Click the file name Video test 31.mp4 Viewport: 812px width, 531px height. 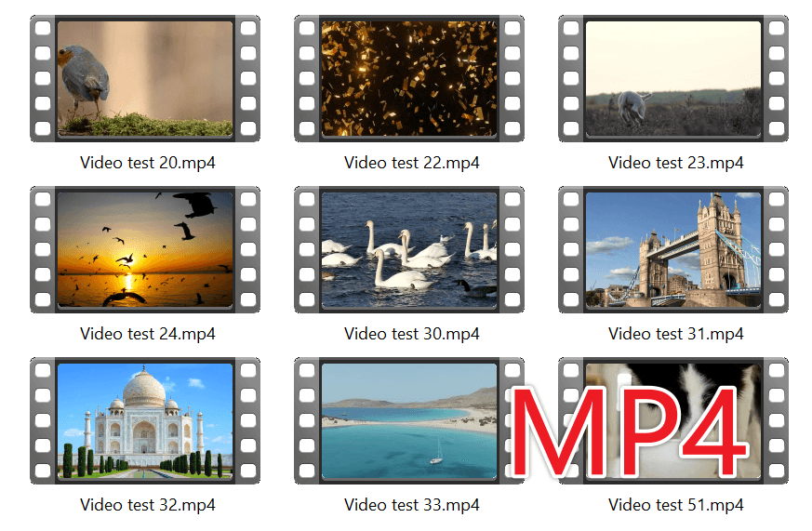pos(676,334)
